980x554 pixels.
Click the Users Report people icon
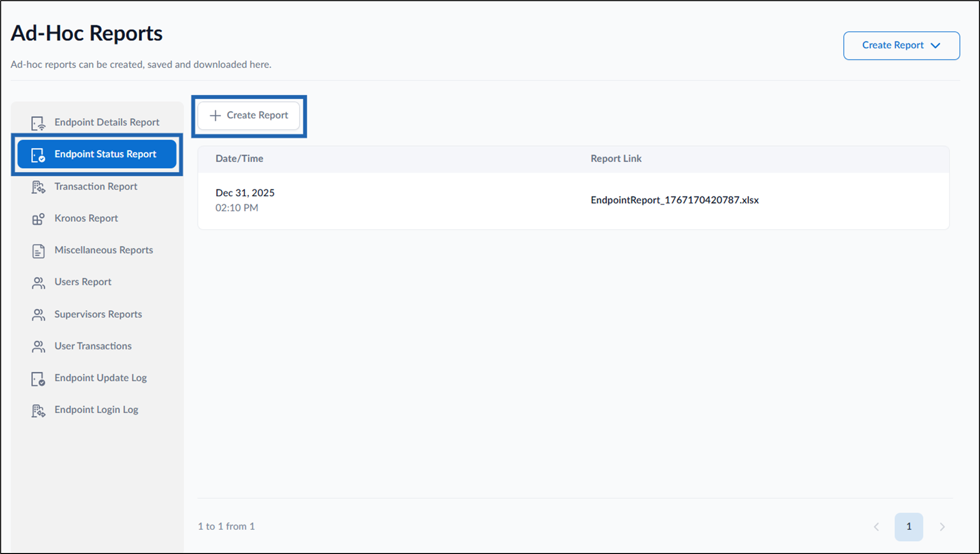pyautogui.click(x=38, y=283)
